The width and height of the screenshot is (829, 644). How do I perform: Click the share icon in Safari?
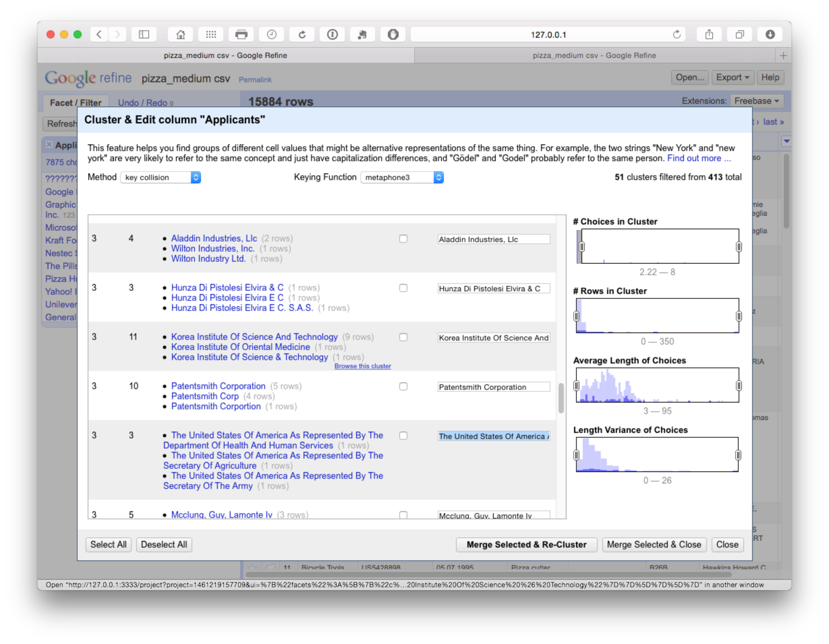pyautogui.click(x=709, y=34)
